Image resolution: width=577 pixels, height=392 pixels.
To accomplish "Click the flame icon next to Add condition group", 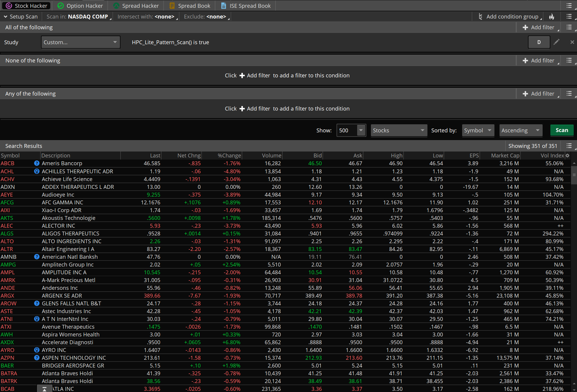I will [x=552, y=17].
